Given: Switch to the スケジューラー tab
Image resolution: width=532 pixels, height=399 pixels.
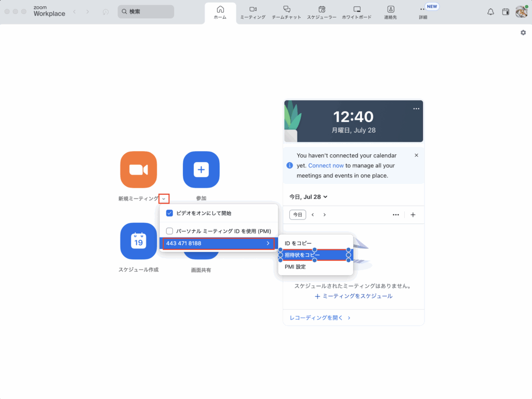Looking at the screenshot, I should click(x=322, y=12).
